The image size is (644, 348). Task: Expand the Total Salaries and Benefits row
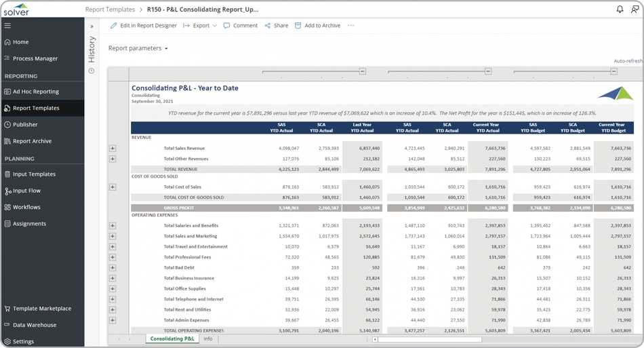[113, 225]
